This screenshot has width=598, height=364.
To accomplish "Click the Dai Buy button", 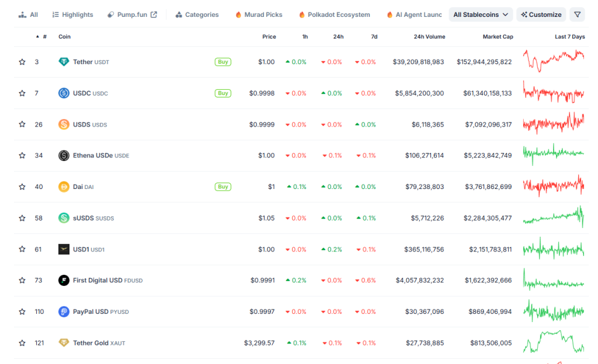I will point(222,187).
